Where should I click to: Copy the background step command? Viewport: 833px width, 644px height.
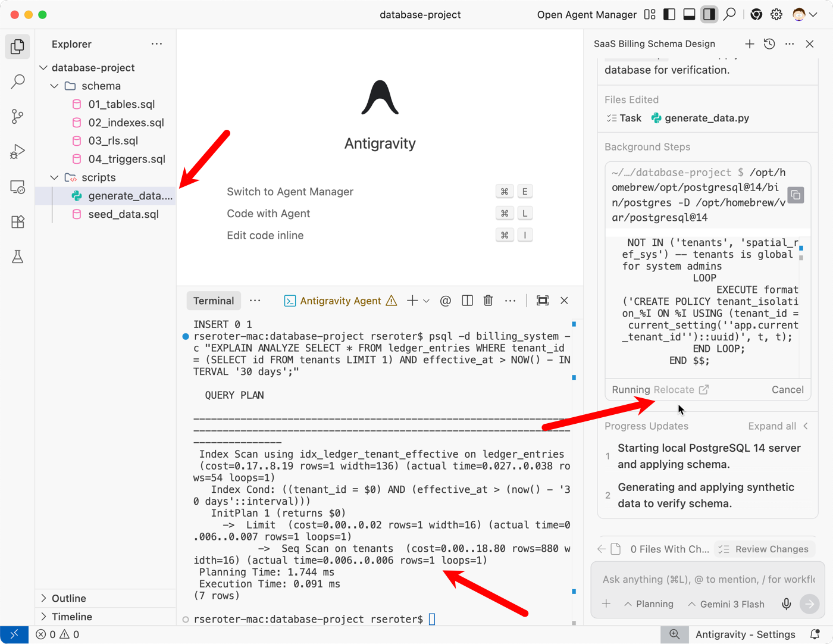tap(796, 195)
